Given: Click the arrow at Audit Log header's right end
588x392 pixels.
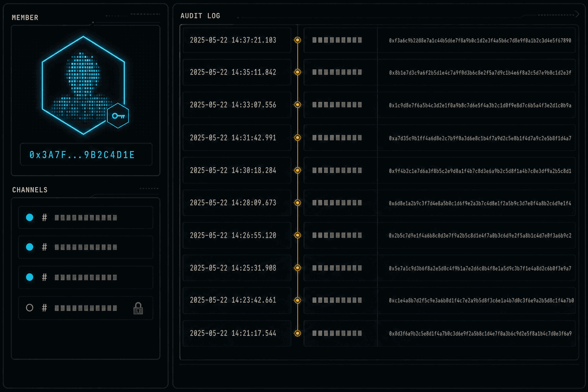Looking at the screenshot, I should pyautogui.click(x=577, y=15).
